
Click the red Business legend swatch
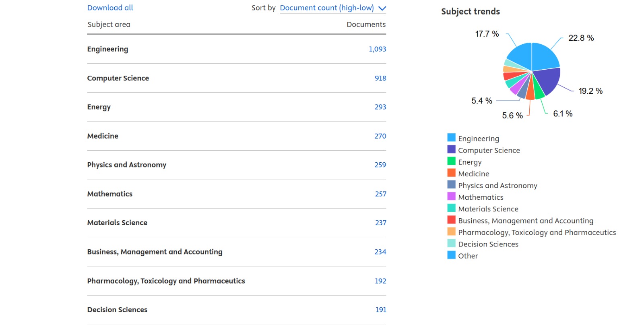click(x=451, y=220)
